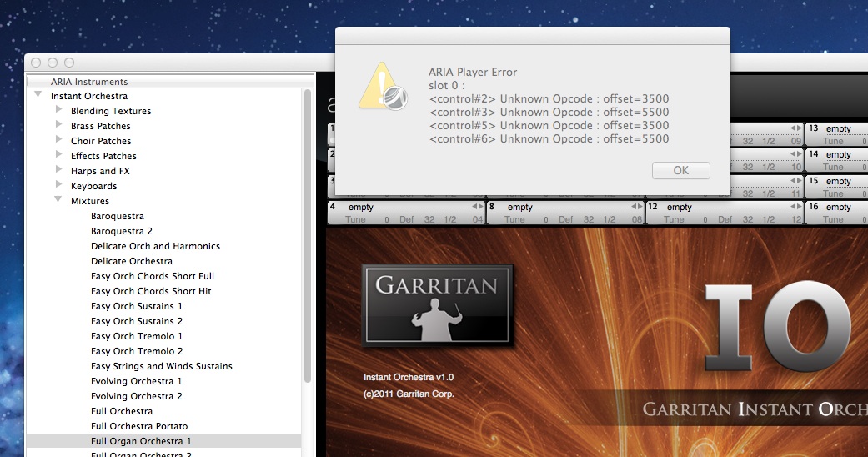The width and height of the screenshot is (868, 457).
Task: Select Full Organ Orchestra 1 patch
Action: (141, 441)
